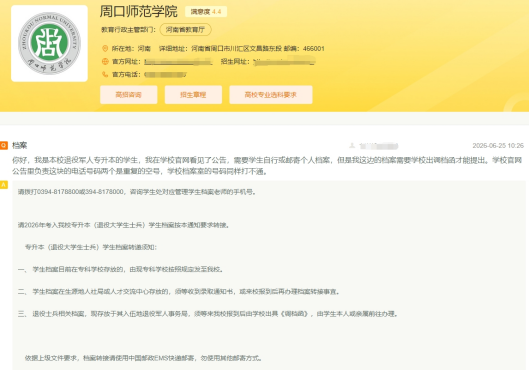Click the yellow A answer icon
This screenshot has height=370, width=529.
pos(4,184)
